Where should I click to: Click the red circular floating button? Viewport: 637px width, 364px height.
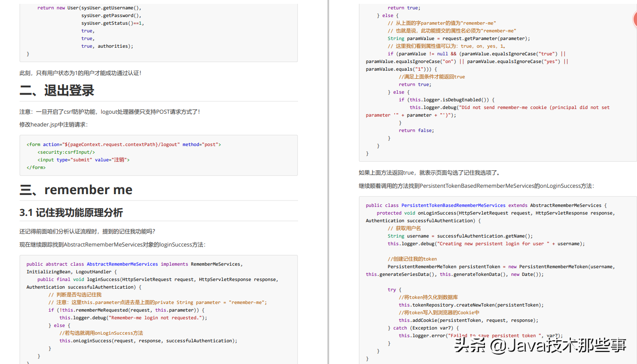[x=635, y=19]
